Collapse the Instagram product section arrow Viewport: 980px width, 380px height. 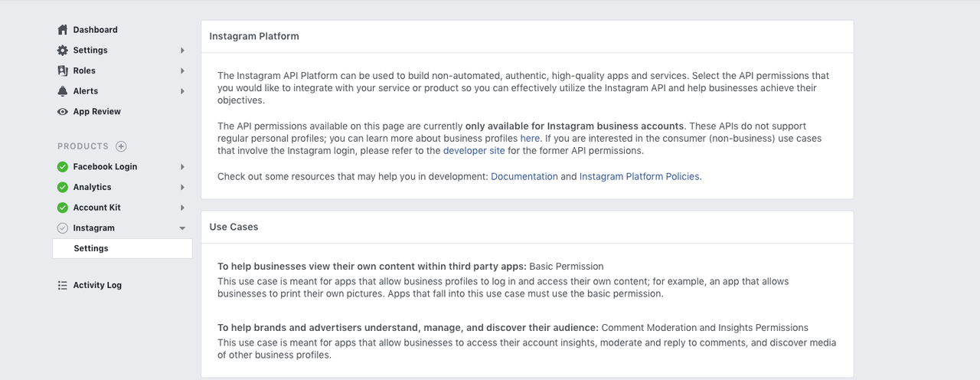pyautogui.click(x=182, y=228)
